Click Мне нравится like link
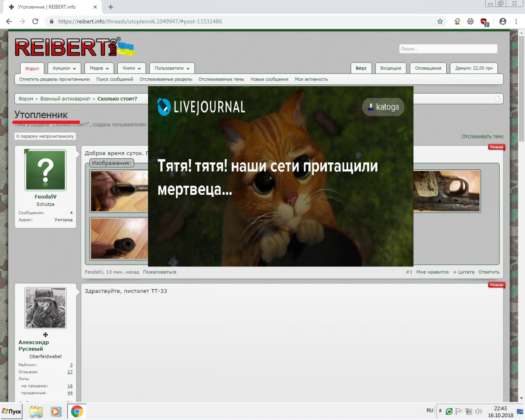The width and height of the screenshot is (525, 420). pos(433,272)
